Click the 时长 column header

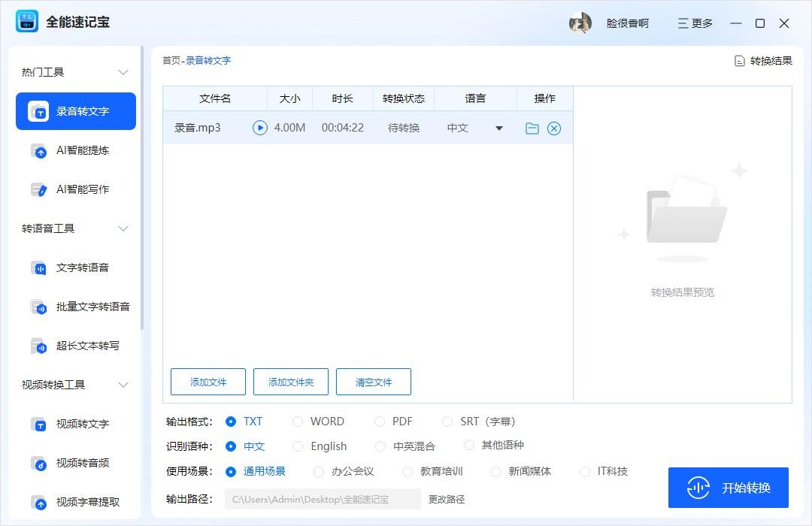click(x=342, y=98)
